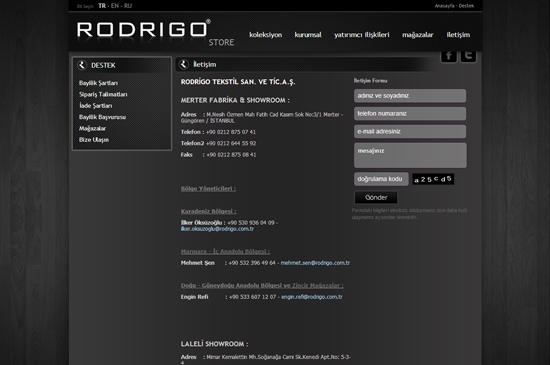Click Doğu - Güneydoğu Anadolu Bölgesi heading
The image size is (550, 365).
coord(262,285)
